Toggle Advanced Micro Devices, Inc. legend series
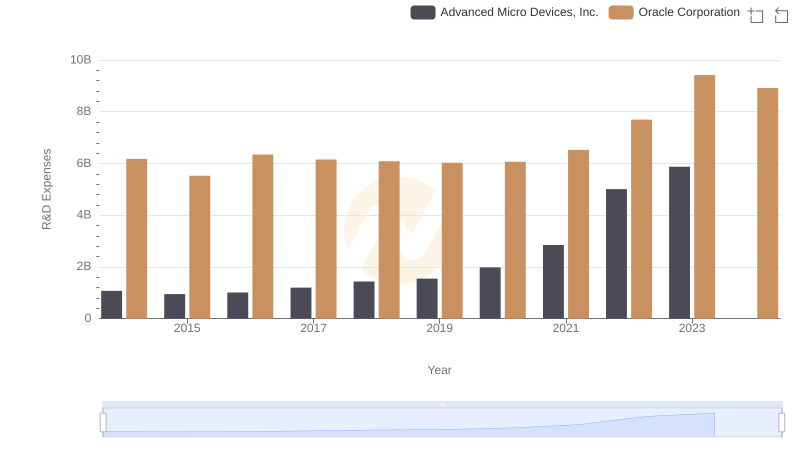Image resolution: width=800 pixels, height=461 pixels. pyautogui.click(x=504, y=12)
